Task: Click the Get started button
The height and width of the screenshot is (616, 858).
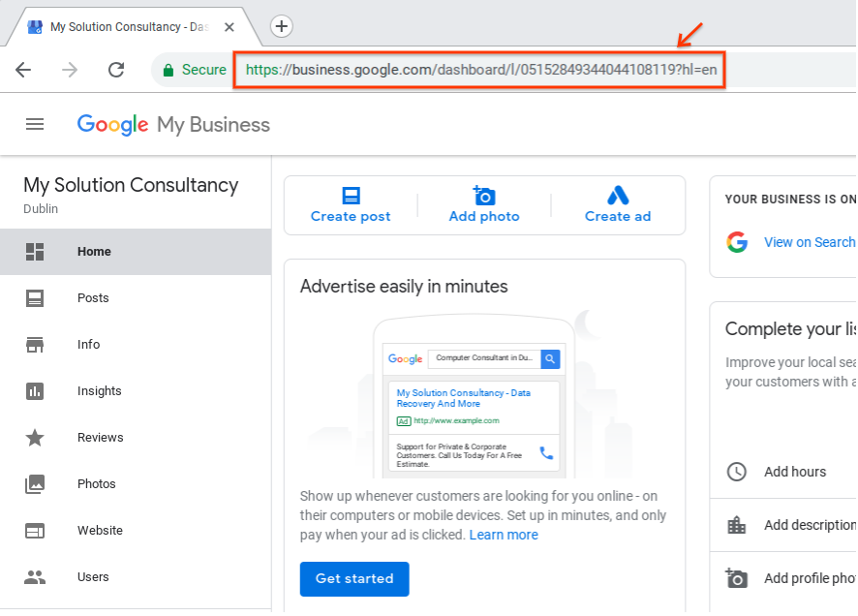Action: 353,578
